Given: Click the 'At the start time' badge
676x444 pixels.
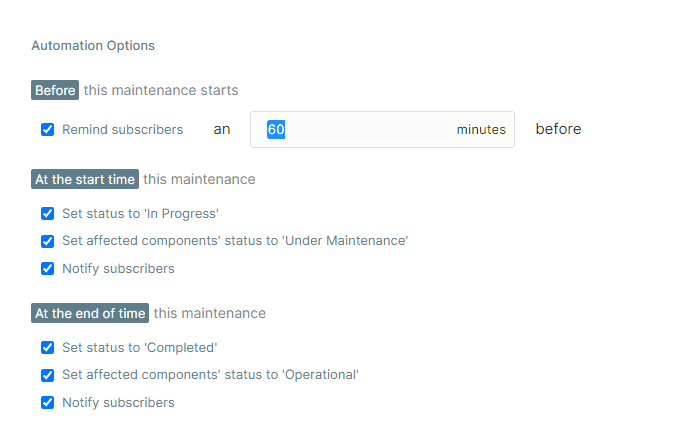Looking at the screenshot, I should click(85, 180).
